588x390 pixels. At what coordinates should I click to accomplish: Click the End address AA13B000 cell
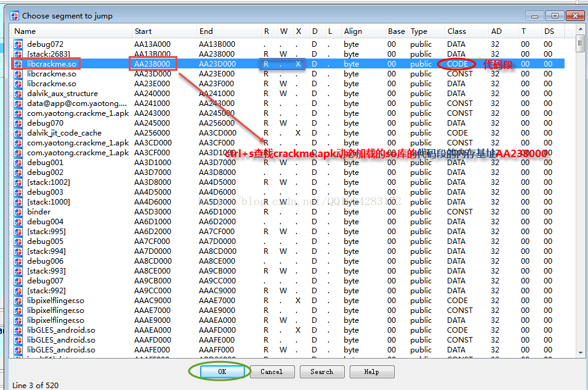(217, 44)
